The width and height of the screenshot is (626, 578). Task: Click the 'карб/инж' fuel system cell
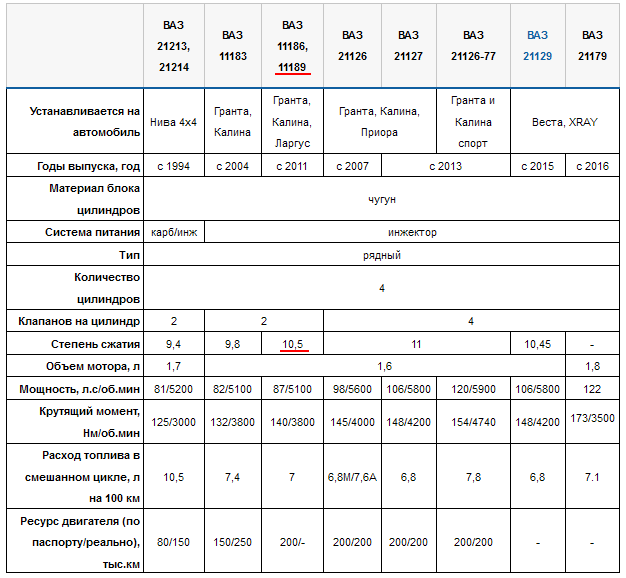(174, 232)
